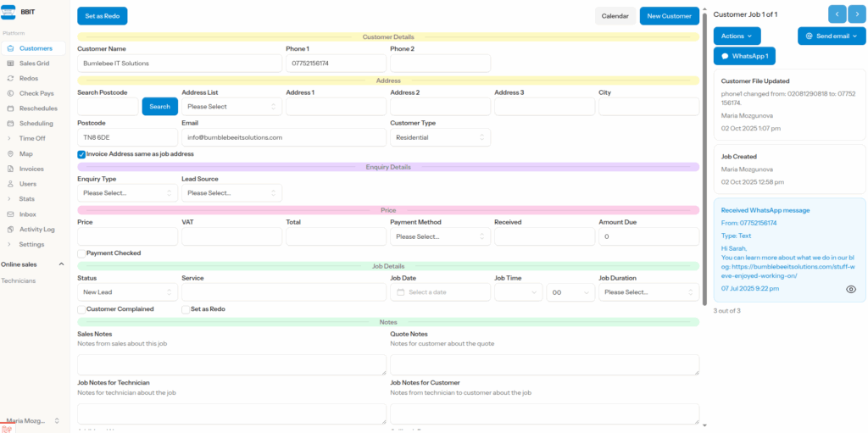
Task: Enable the Customer Complained checkbox
Action: 81,309
